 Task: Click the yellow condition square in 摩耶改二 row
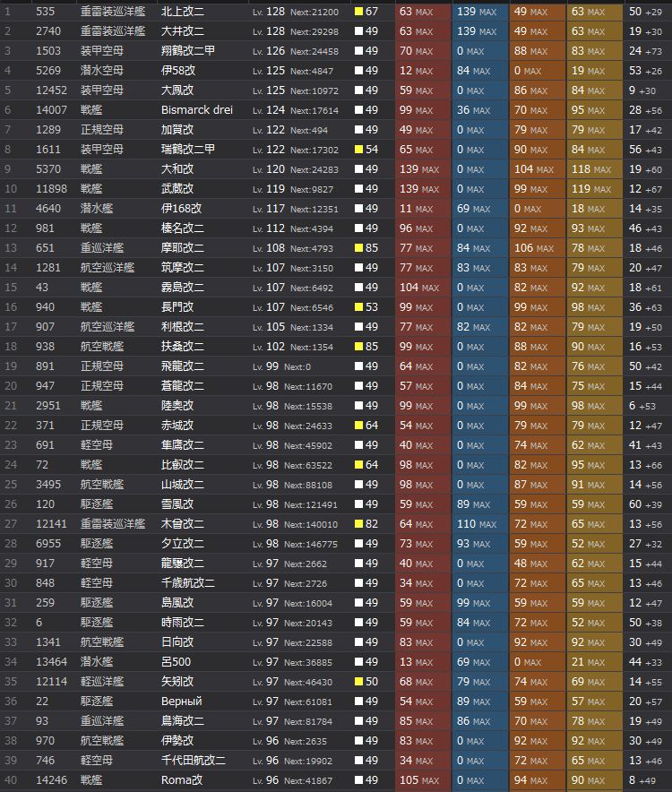(x=358, y=248)
